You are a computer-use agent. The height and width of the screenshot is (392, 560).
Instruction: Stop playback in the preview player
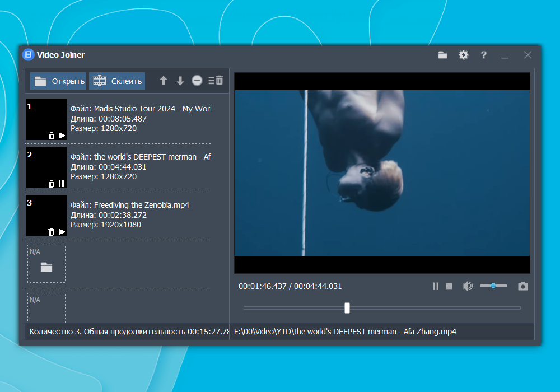(449, 286)
